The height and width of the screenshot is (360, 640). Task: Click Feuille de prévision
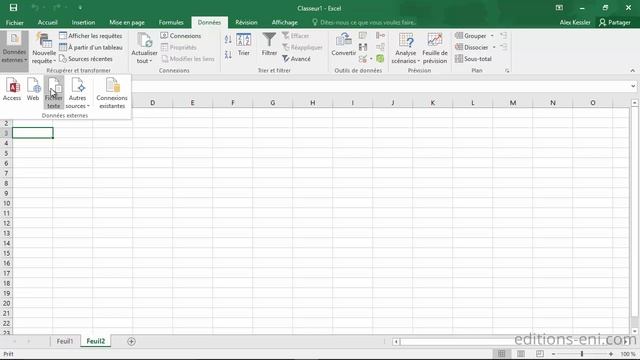435,48
